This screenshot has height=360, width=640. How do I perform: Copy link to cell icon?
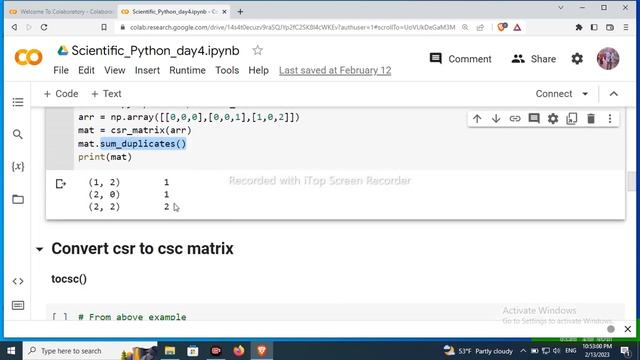click(515, 119)
